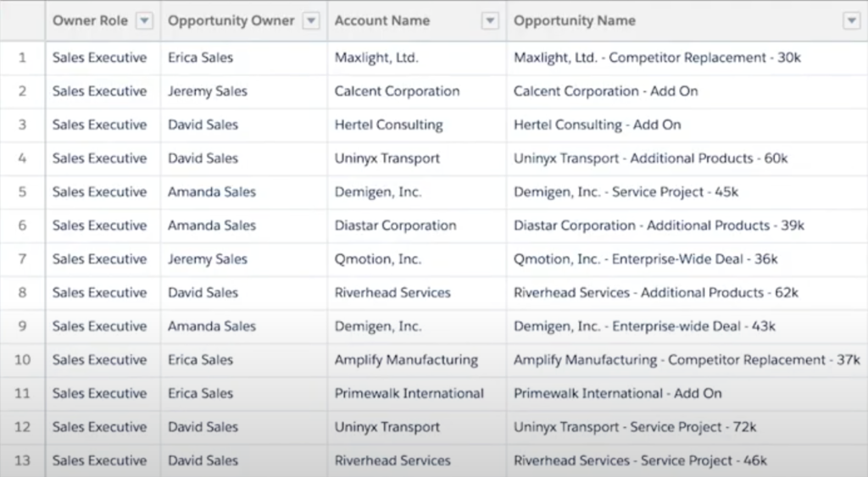Click the Opportunity Name column header
868x477 pixels.
(x=575, y=21)
